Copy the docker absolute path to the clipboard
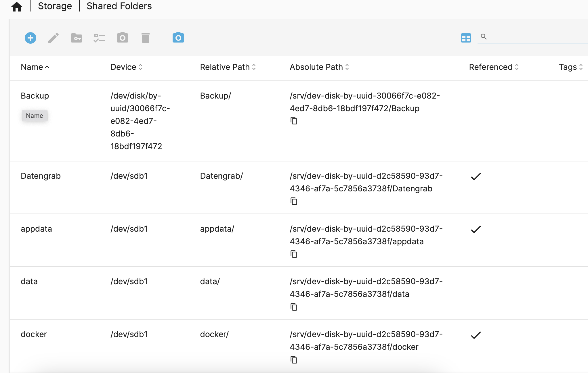This screenshot has height=373, width=588. click(x=294, y=360)
